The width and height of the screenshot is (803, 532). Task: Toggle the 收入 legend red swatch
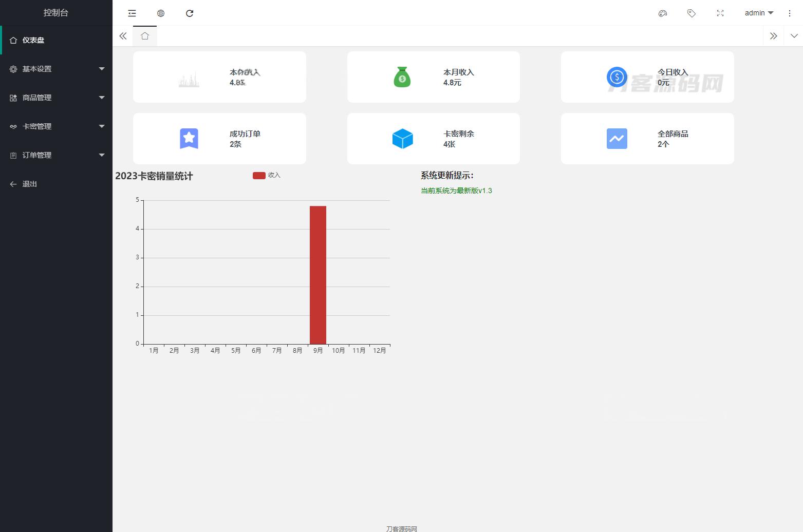[259, 176]
